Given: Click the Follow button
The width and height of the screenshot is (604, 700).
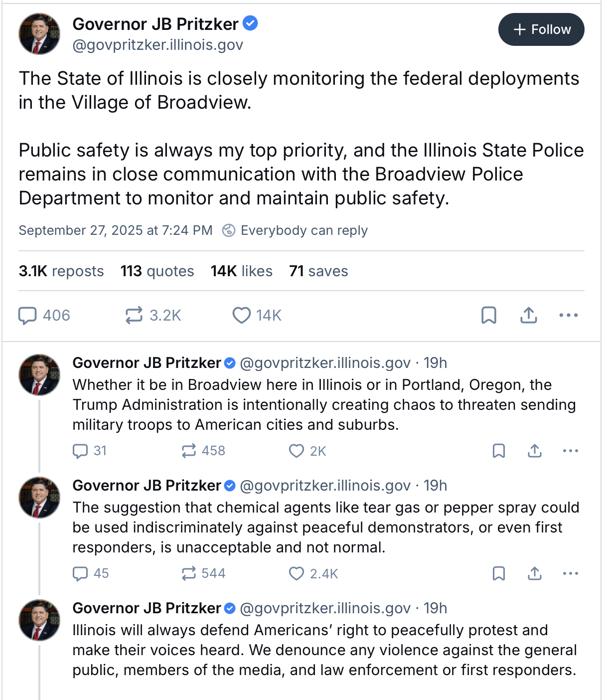Looking at the screenshot, I should pos(541,29).
